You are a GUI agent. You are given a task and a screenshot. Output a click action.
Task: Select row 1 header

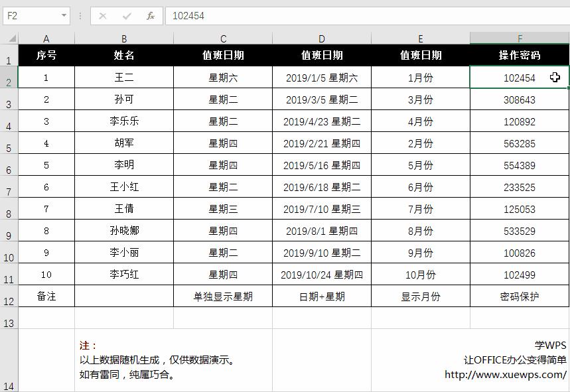(9, 56)
